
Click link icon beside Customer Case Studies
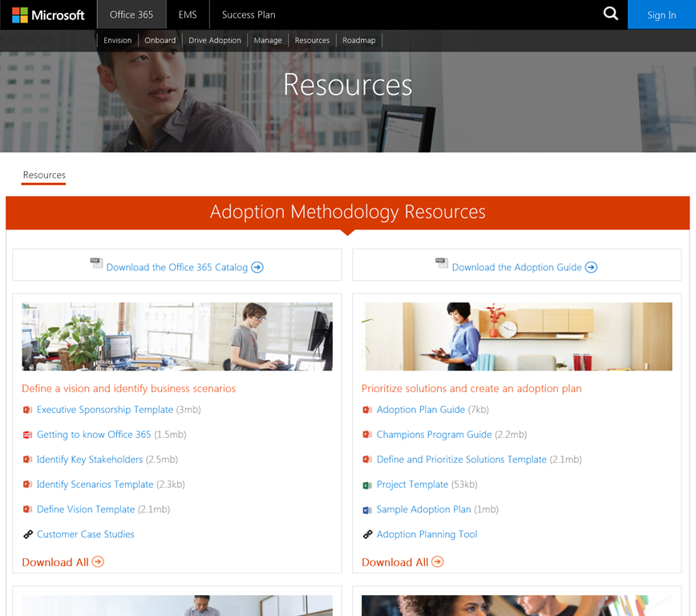(x=27, y=534)
